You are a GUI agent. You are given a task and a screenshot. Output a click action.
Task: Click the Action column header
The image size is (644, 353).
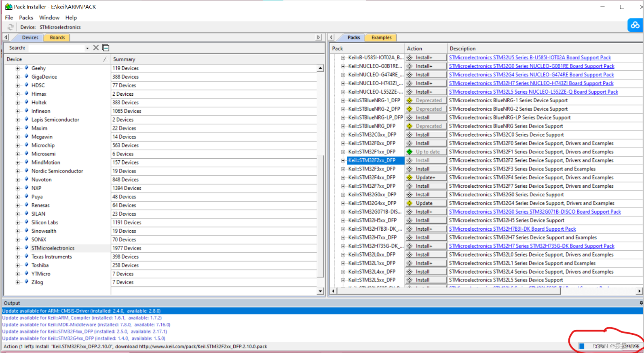pyautogui.click(x=426, y=48)
